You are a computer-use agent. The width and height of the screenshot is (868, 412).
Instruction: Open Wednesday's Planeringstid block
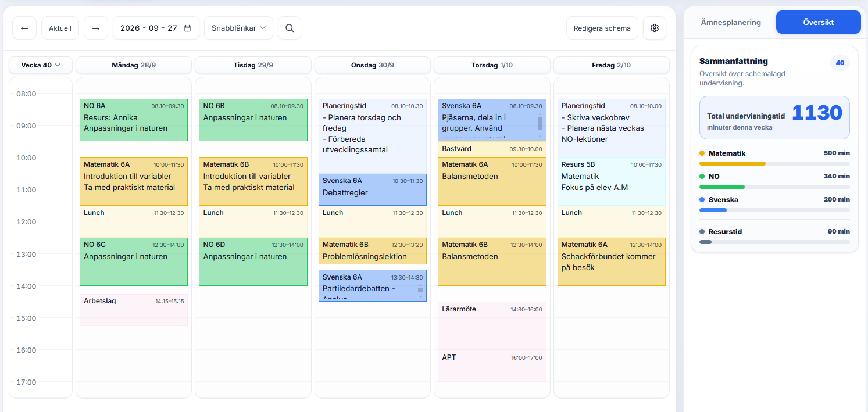(x=373, y=136)
